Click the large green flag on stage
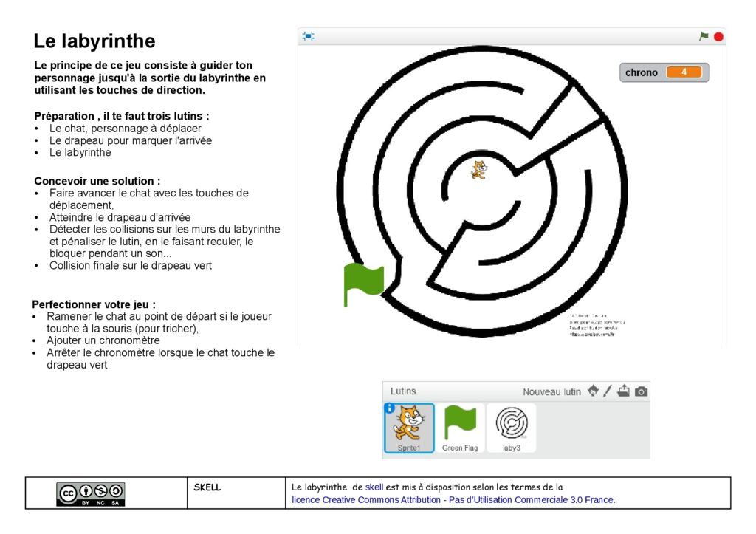The image size is (756, 534). (363, 284)
